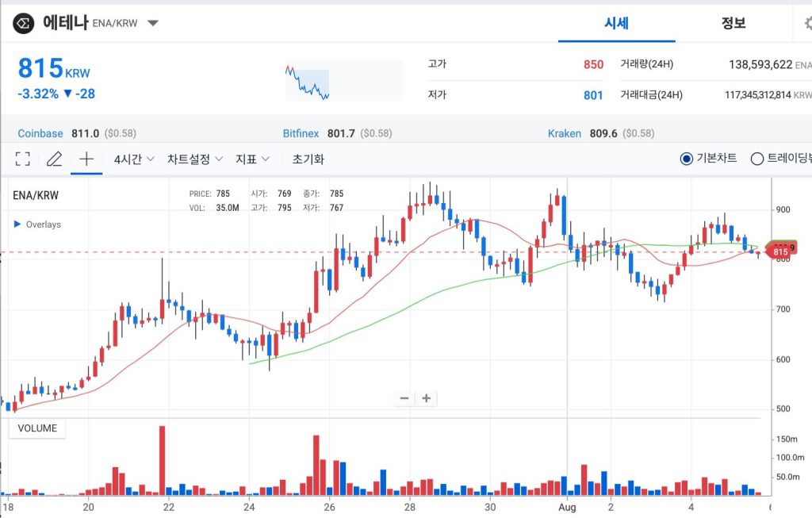Open the 차트설정 chart settings menu
Image resolution: width=812 pixels, height=518 pixels.
tap(191, 159)
